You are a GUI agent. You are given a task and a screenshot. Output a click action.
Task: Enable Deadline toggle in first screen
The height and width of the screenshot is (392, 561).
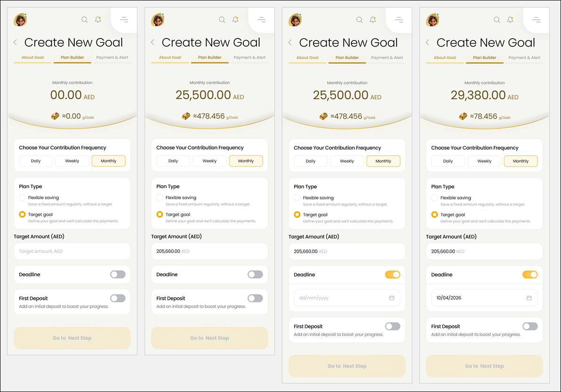point(118,274)
